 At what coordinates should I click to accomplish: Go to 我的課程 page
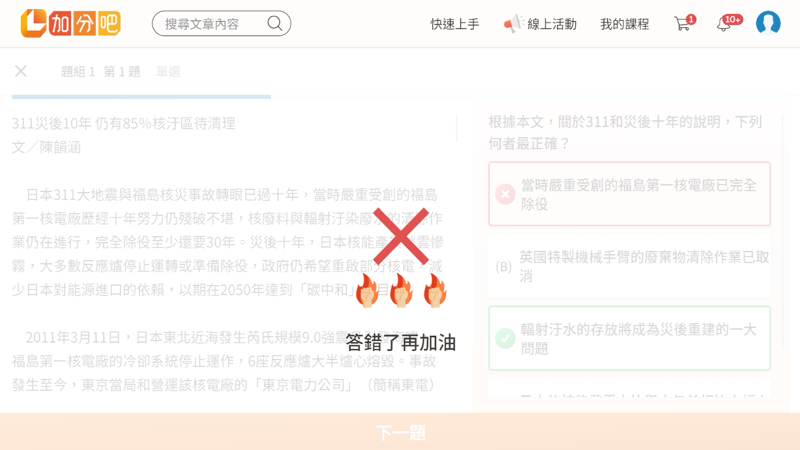click(x=624, y=24)
